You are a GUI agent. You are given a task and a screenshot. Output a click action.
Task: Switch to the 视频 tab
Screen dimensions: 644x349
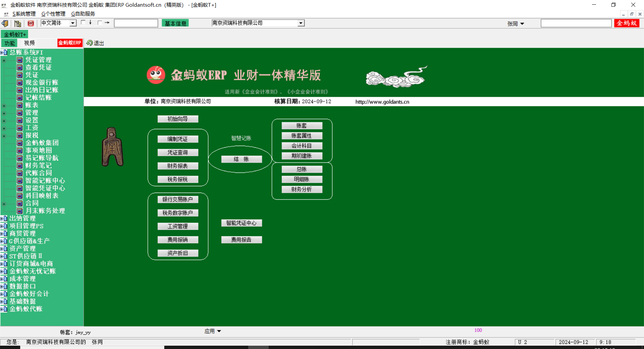30,43
